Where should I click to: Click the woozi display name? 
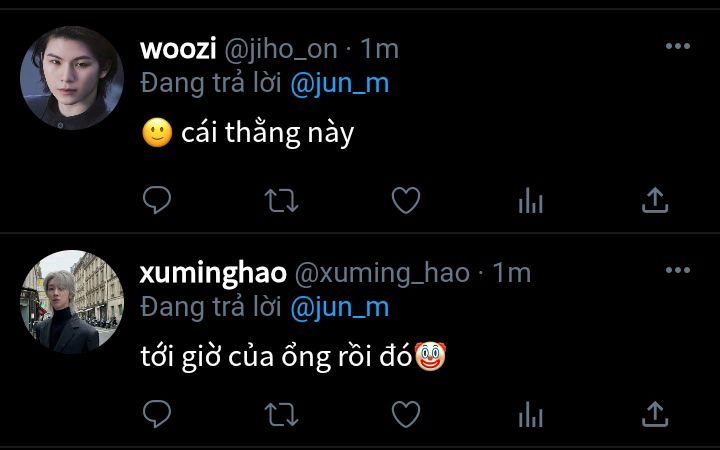tap(178, 49)
